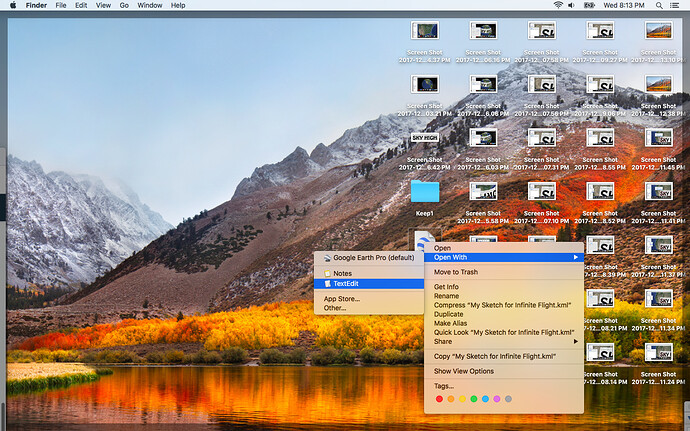Open the file with Notes

(x=369, y=273)
